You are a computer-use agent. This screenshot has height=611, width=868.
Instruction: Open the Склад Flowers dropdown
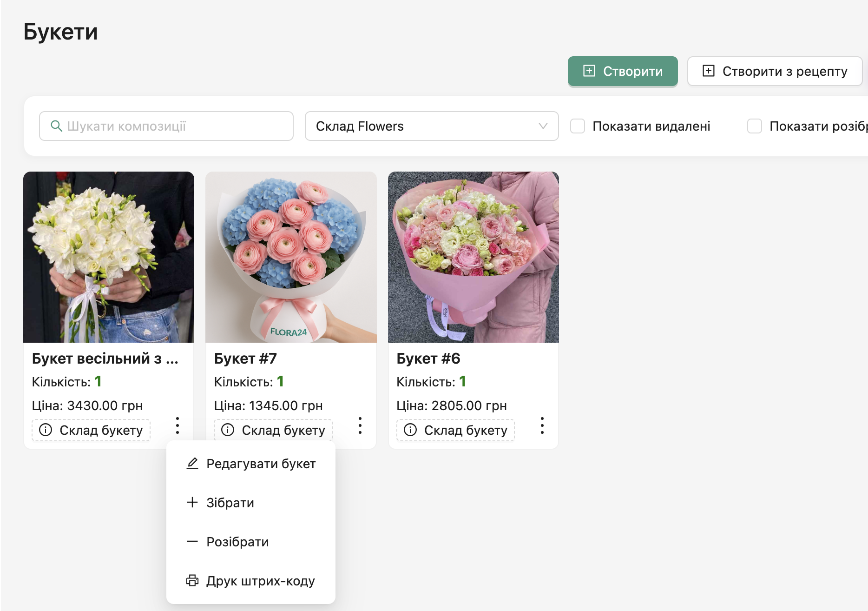[431, 126]
